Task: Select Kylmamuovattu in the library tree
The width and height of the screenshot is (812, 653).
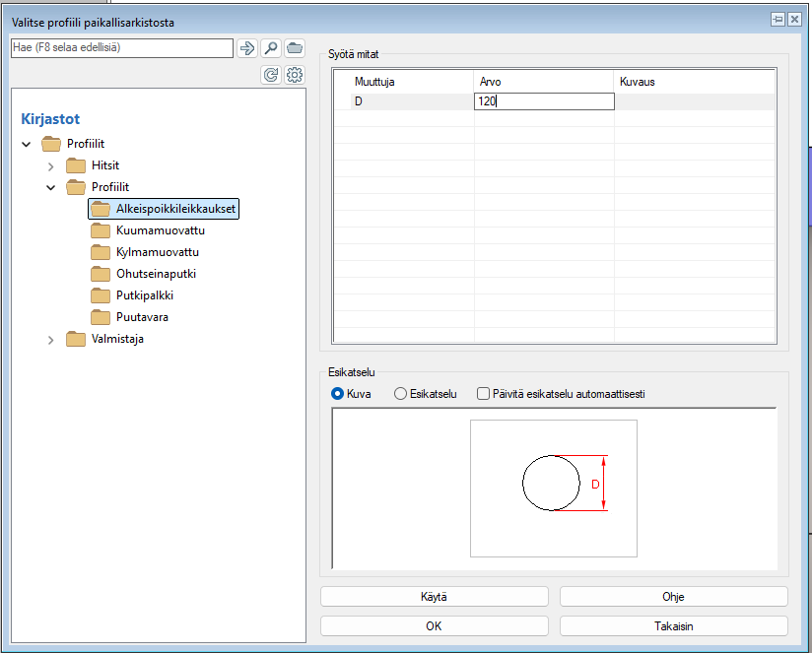Action: [157, 252]
